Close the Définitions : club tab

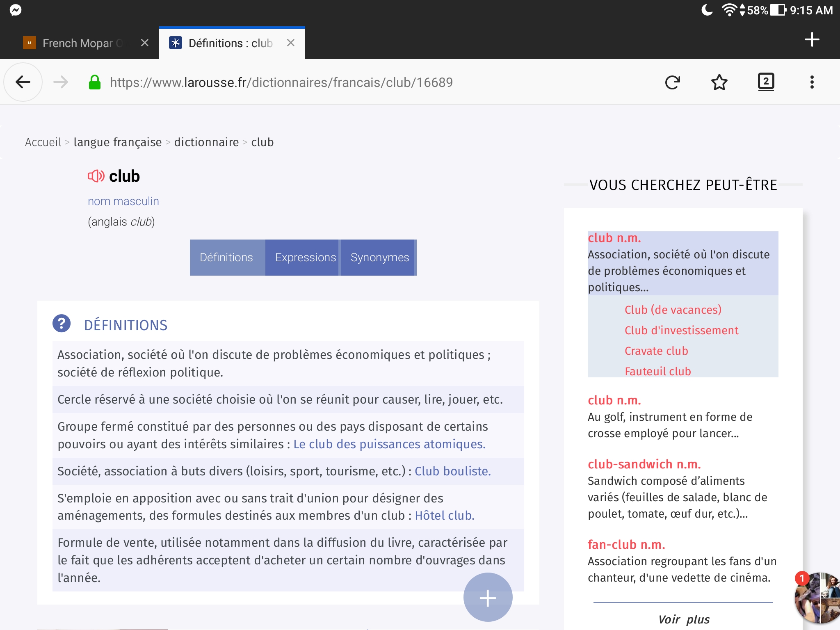291,43
